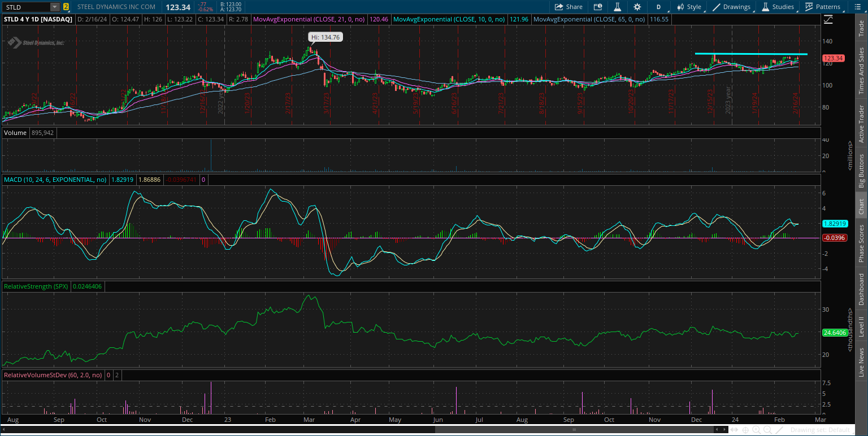Click the STEEL DYNAMICS INC COM company name
This screenshot has width=868, height=436.
tap(116, 7)
